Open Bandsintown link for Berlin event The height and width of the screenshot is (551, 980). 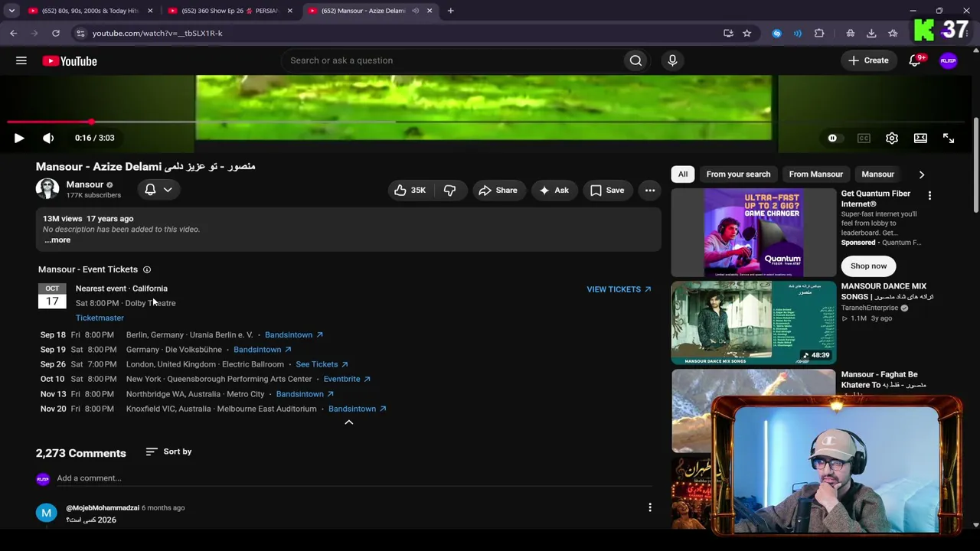294,335
